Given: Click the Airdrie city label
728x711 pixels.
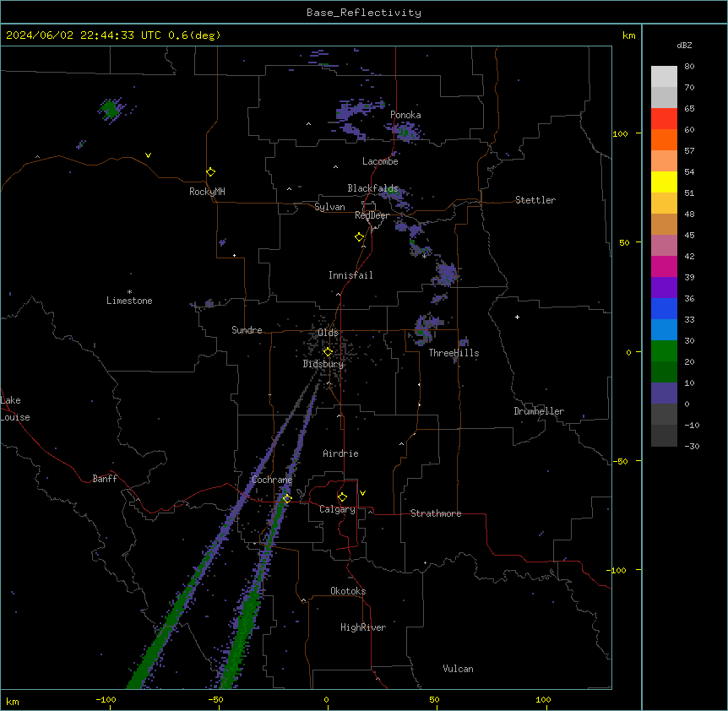Looking at the screenshot, I should (340, 453).
